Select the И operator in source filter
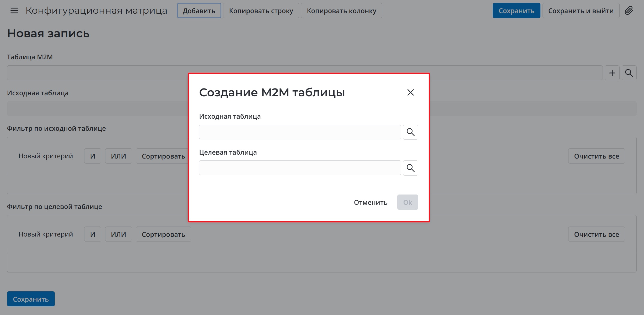 (92, 156)
